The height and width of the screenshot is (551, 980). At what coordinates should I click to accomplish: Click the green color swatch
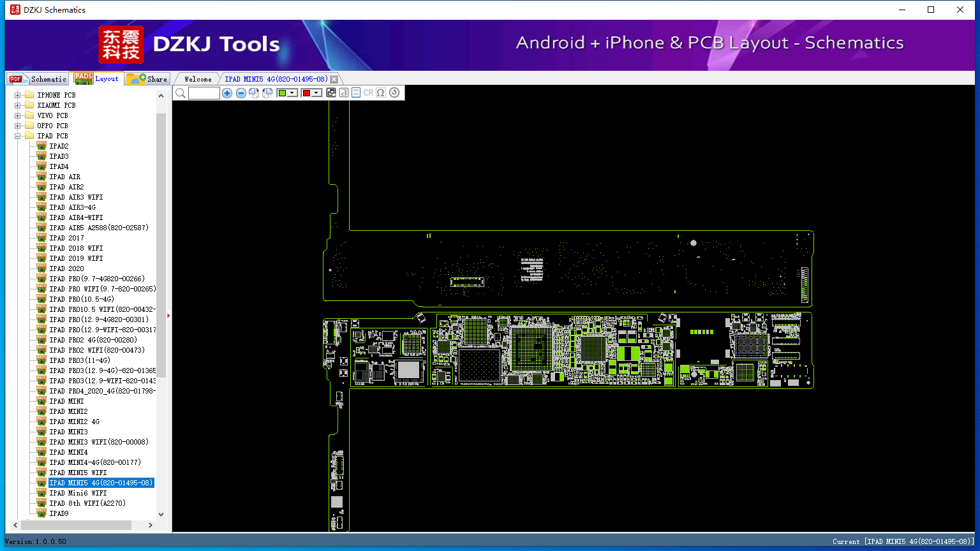coord(282,93)
